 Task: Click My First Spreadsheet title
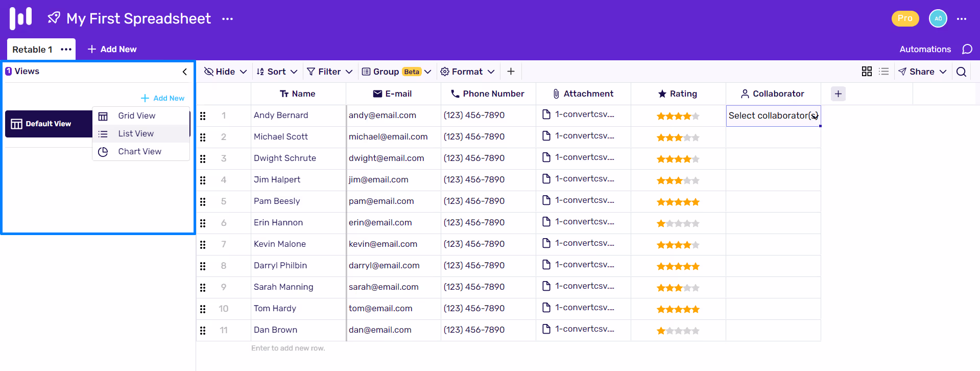(x=138, y=19)
